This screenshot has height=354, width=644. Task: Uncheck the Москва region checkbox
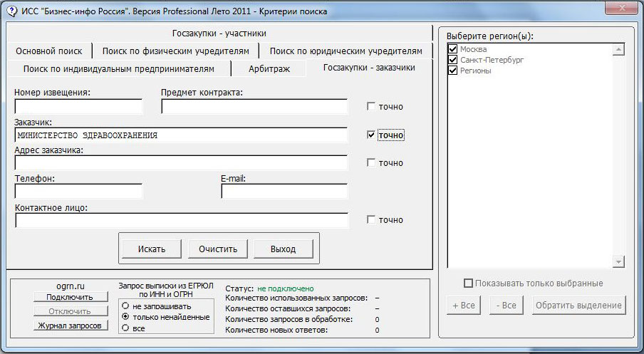tap(452, 49)
